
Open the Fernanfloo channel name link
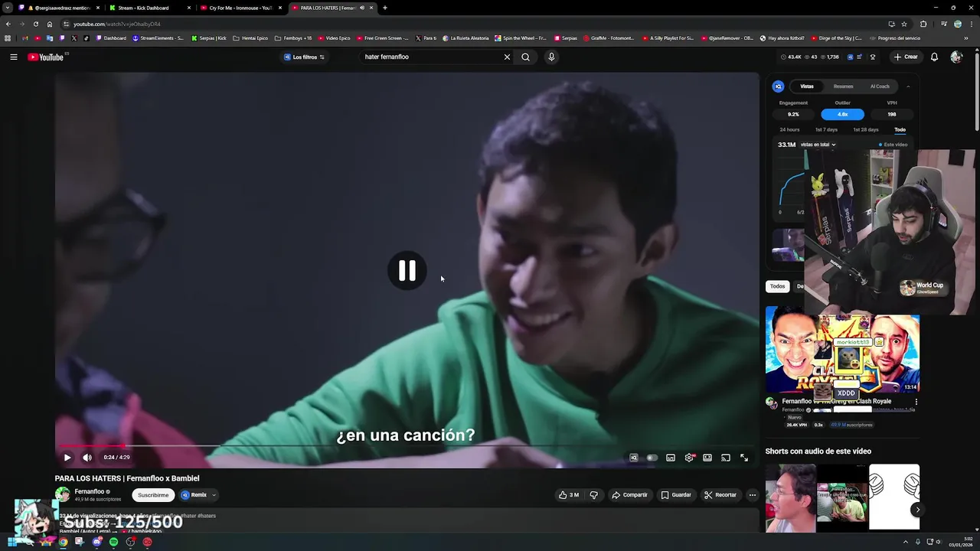[x=89, y=491]
